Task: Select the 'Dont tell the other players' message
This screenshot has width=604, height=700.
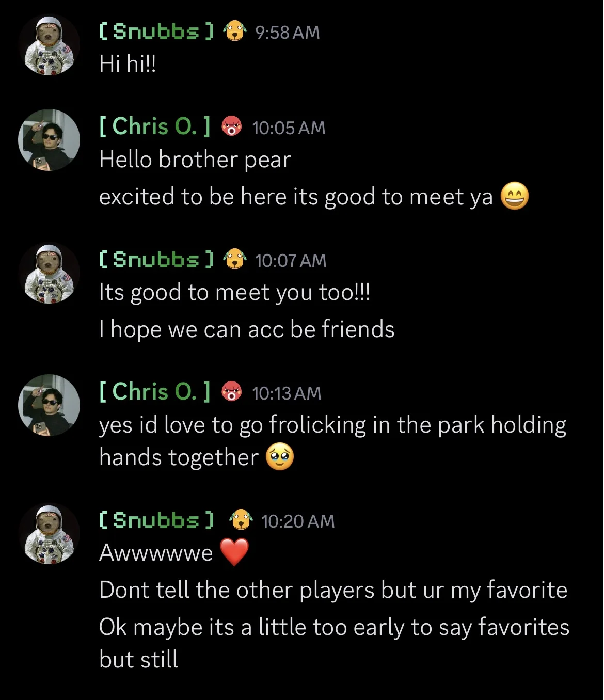Action: coord(333,590)
